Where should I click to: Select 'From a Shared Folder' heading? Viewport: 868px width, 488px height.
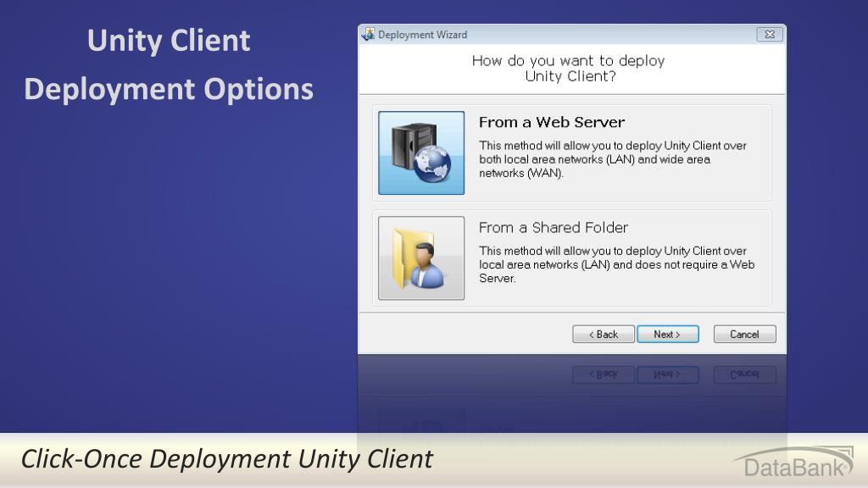pyautogui.click(x=553, y=227)
